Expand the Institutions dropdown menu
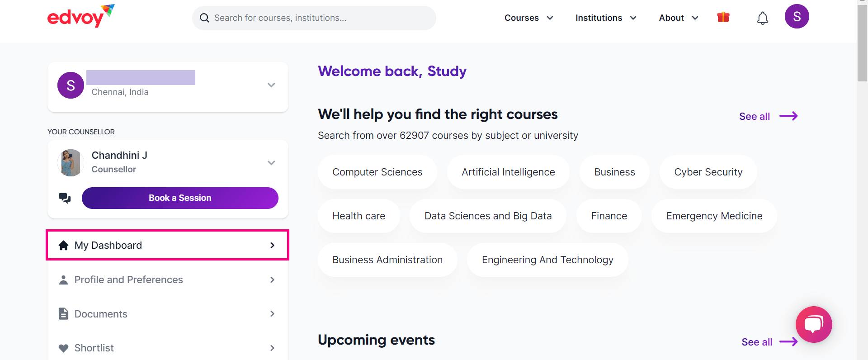Viewport: 868px width, 360px height. pos(606,18)
